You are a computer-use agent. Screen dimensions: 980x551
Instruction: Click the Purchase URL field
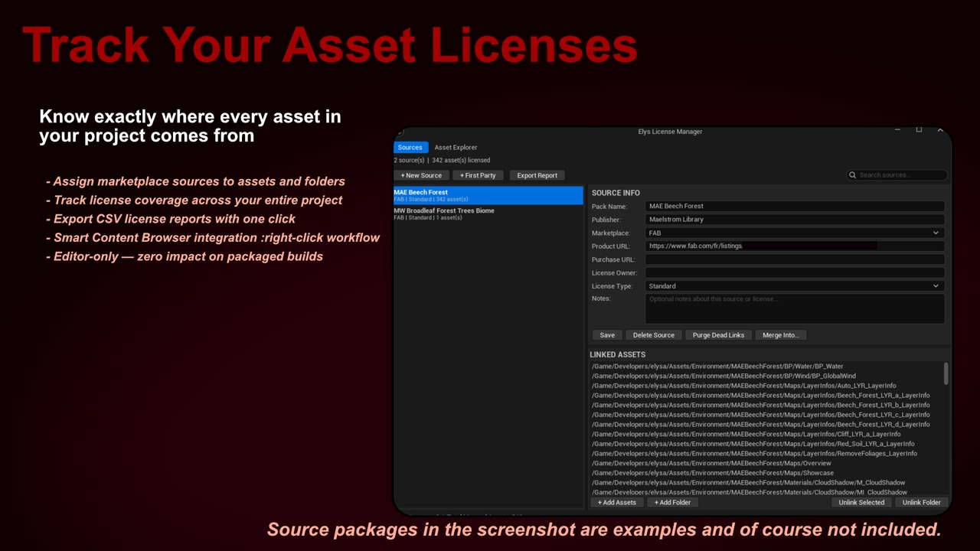click(x=795, y=259)
